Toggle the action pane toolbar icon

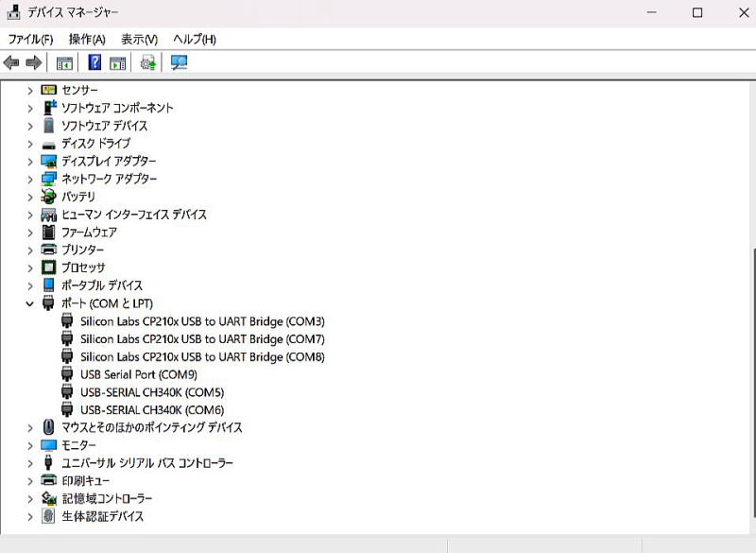[x=117, y=63]
